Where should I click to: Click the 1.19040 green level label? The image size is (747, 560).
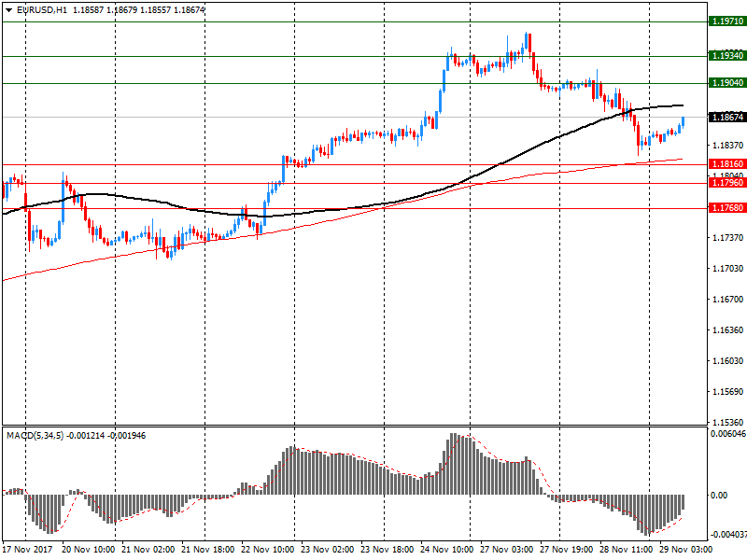click(x=727, y=83)
